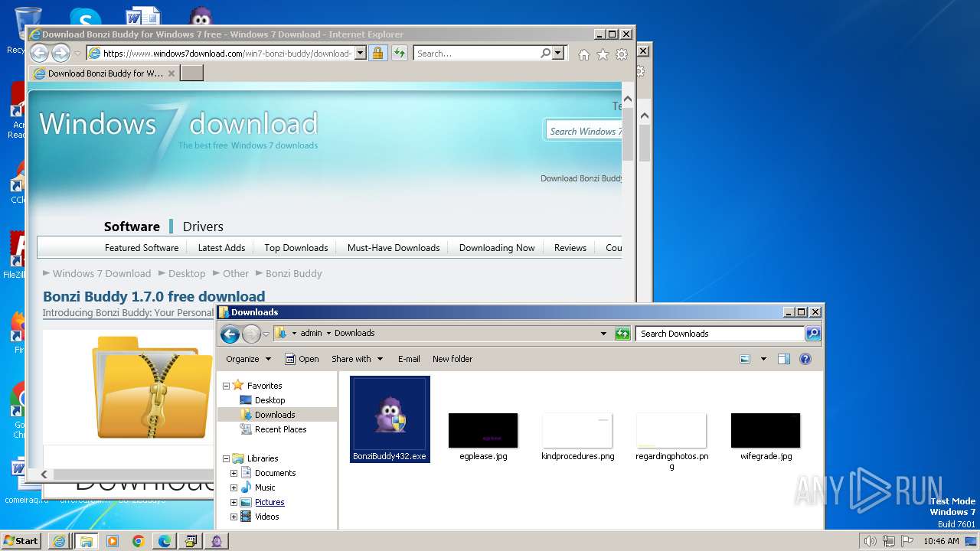
Task: Click E-mail in Explorer toolbar
Action: tap(409, 359)
